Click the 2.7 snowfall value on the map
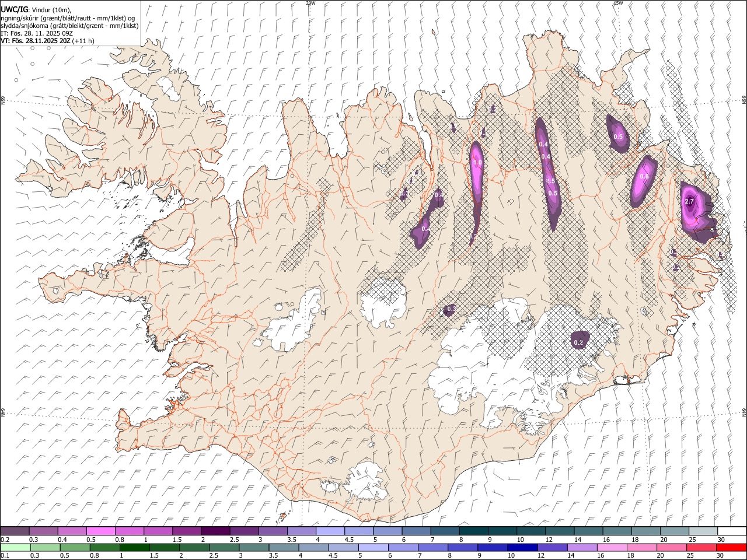Viewport: 747px width, 560px height. tap(689, 201)
